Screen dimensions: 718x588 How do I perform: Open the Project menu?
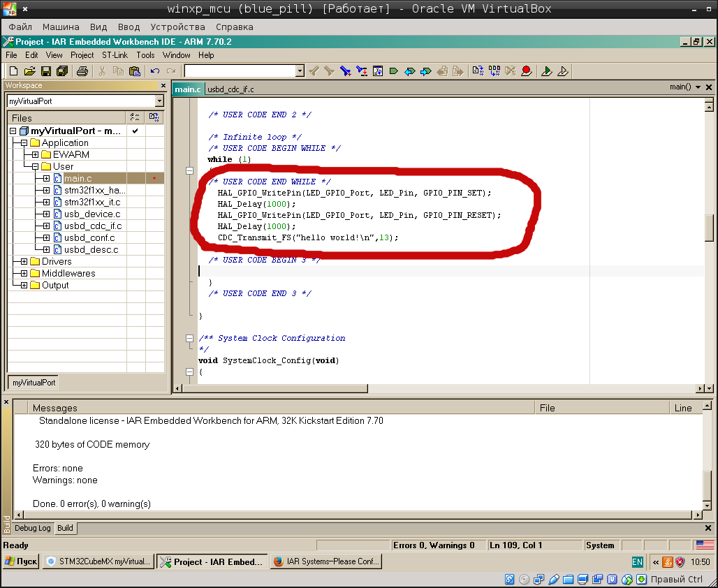82,55
